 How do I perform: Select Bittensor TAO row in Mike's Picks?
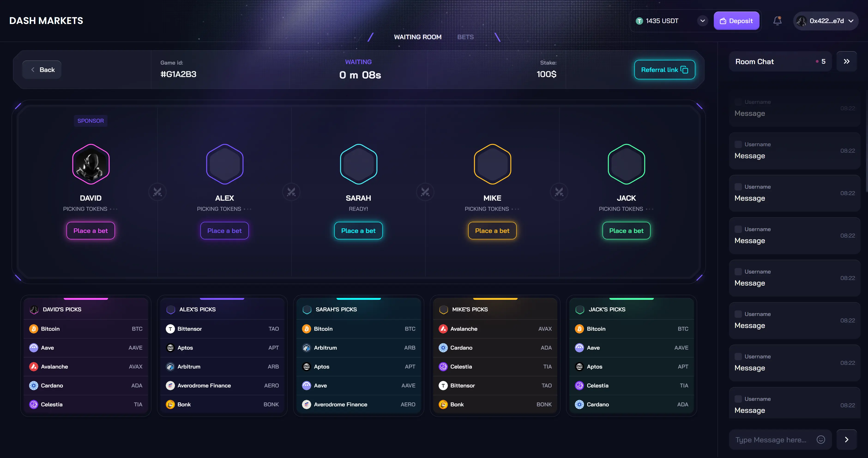pyautogui.click(x=495, y=385)
